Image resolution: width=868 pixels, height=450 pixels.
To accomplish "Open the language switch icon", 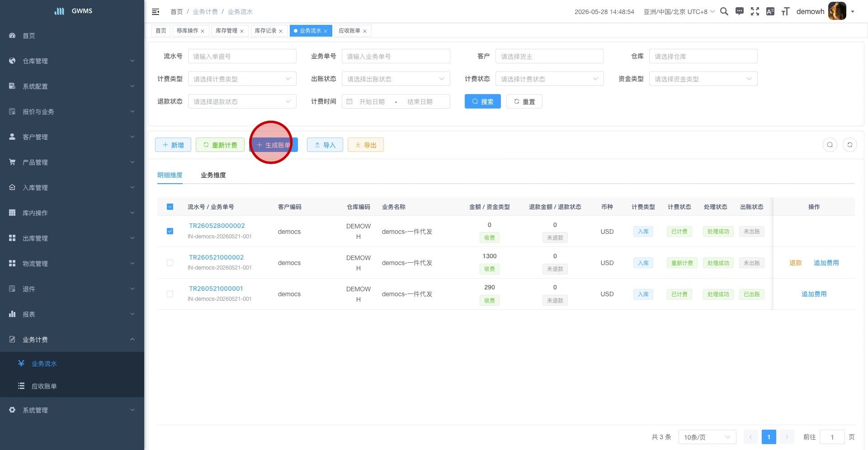I will (770, 11).
